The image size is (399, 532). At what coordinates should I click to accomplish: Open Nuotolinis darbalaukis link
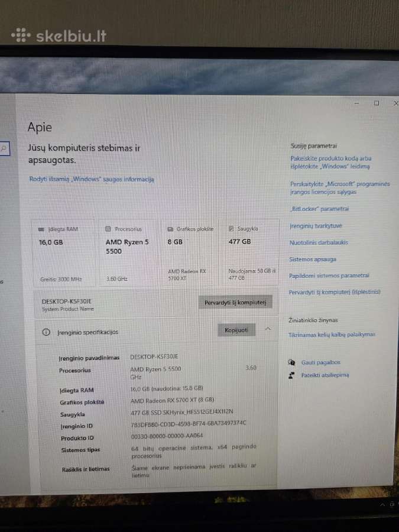(x=319, y=242)
